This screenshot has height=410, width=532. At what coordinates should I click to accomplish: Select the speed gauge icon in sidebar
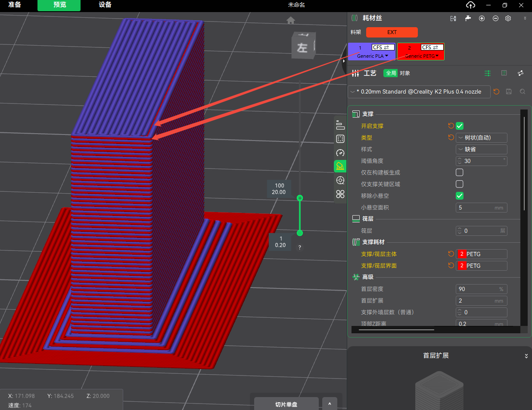(340, 153)
